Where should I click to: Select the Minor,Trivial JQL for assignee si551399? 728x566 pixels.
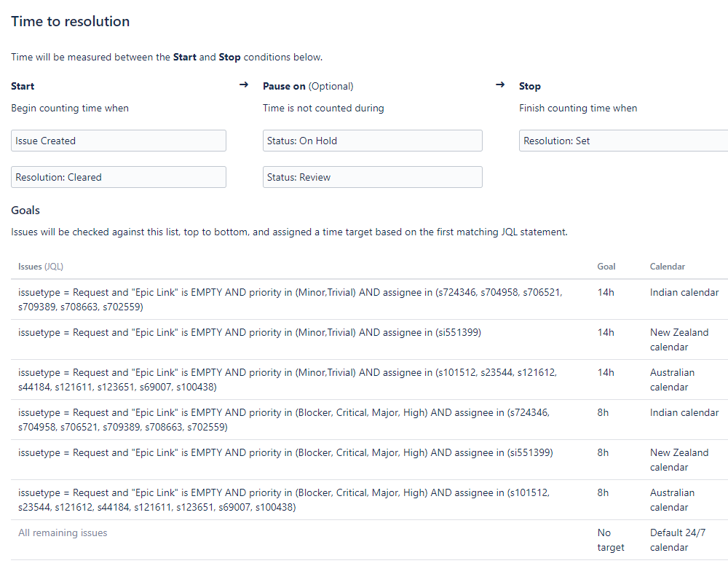coord(249,332)
